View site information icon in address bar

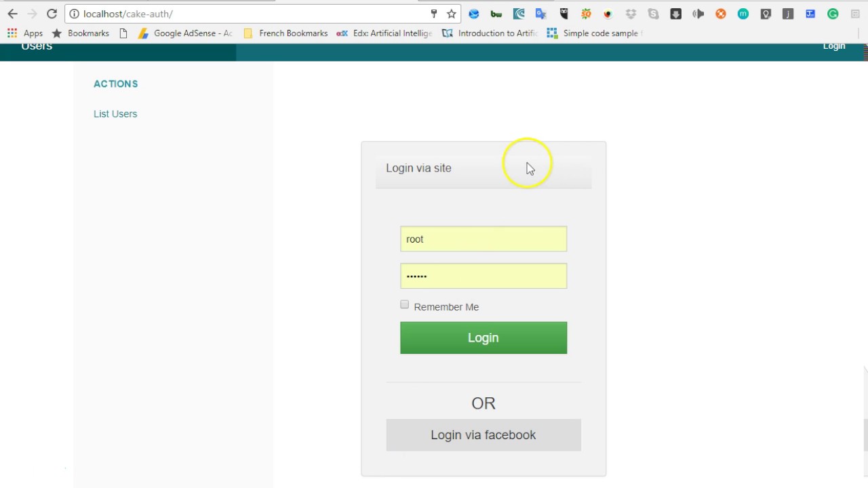click(x=75, y=14)
